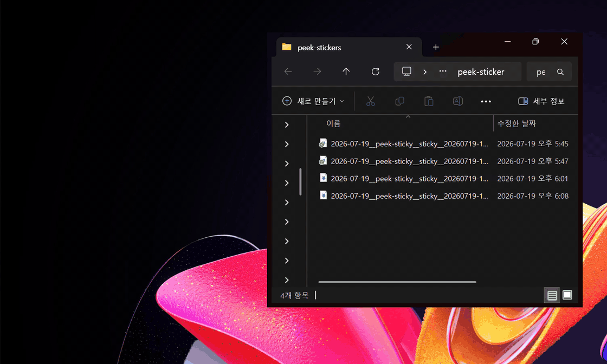Click the file icon of the 6:01 file

[x=323, y=178]
